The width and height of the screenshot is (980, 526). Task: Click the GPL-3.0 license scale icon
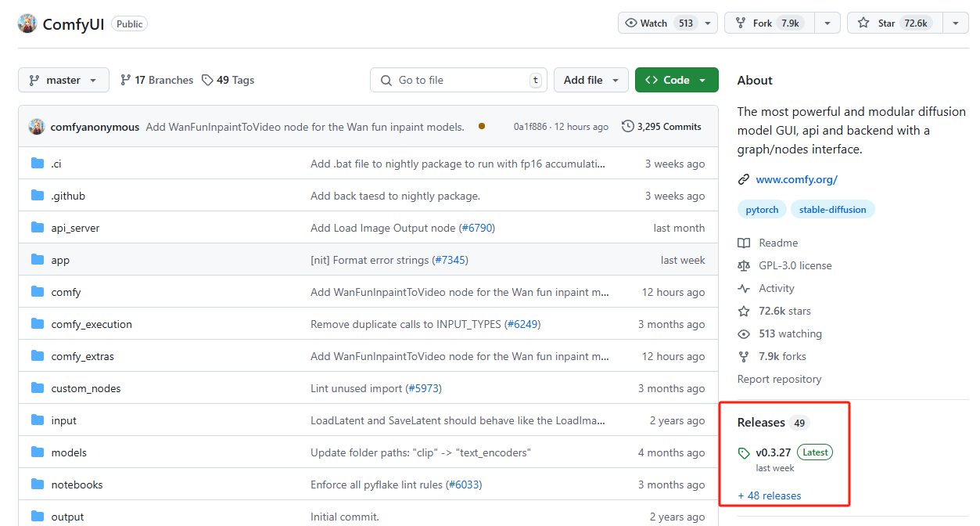(744, 265)
